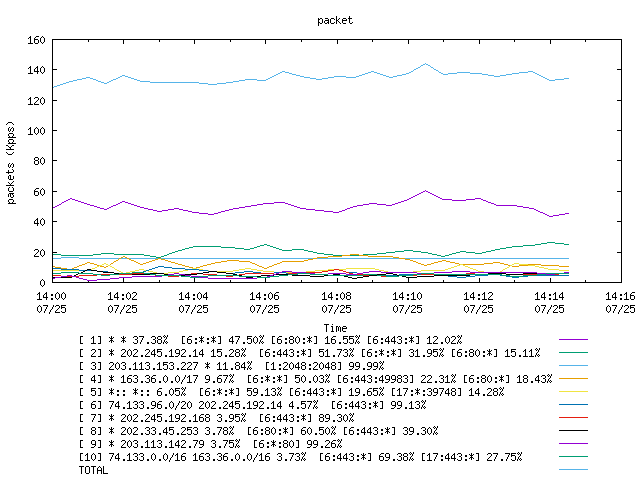Viewport: 640px width, 480px height.
Task: Click the y-axis label "packets (Kpps)"
Action: coord(11,162)
